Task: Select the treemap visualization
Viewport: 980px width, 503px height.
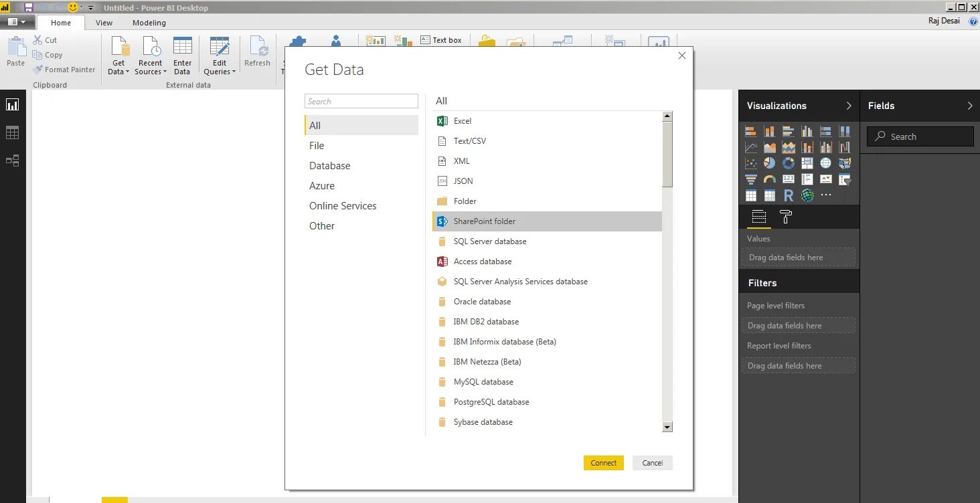Action: 807,163
